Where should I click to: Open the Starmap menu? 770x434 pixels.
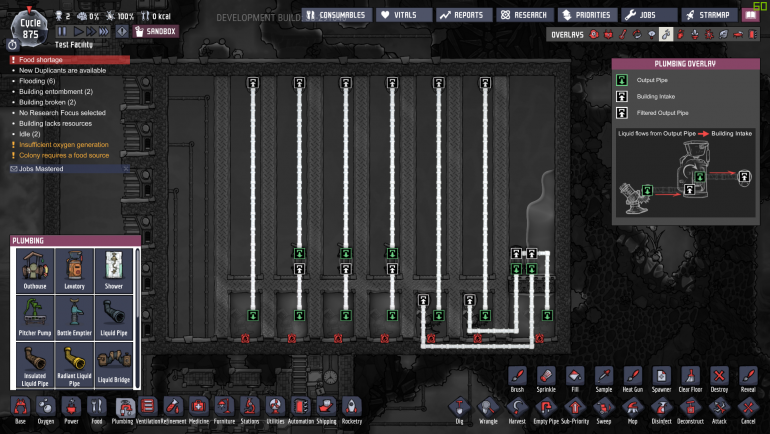point(709,15)
